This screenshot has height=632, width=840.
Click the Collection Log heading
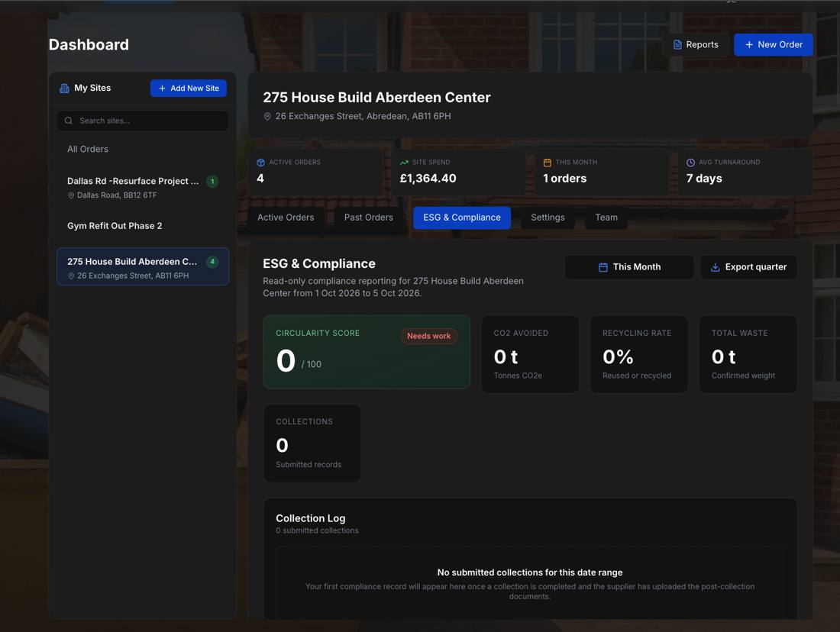(311, 518)
